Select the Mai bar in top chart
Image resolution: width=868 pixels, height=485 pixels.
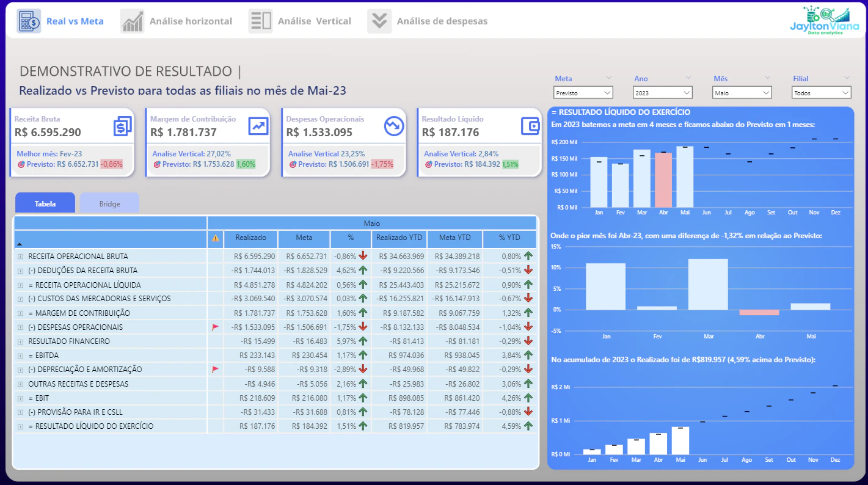(685, 177)
